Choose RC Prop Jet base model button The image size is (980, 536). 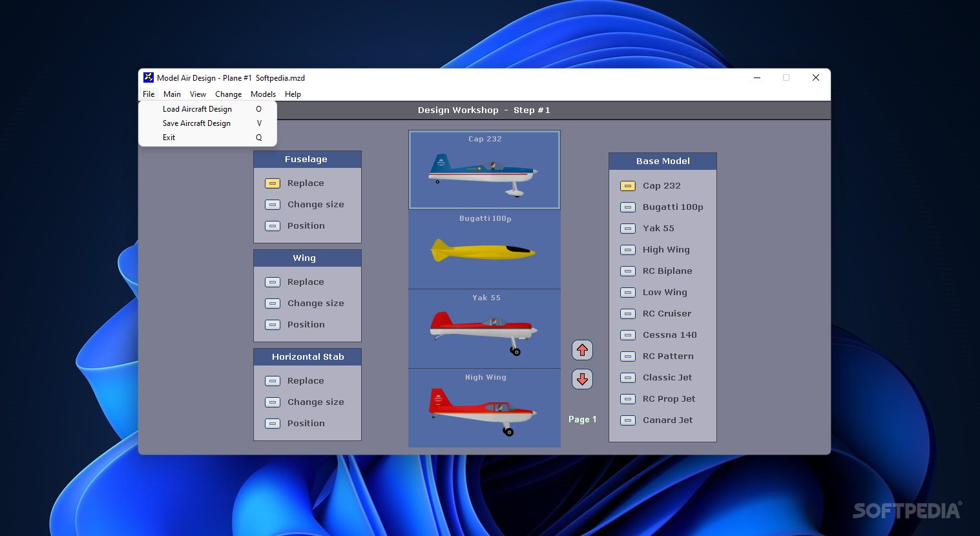point(628,399)
